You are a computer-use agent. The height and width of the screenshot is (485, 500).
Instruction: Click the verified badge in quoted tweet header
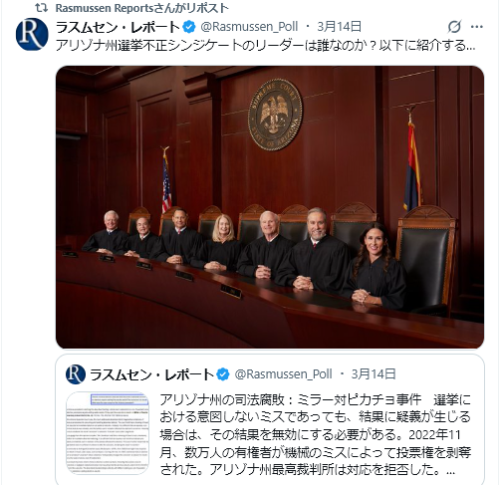point(223,374)
